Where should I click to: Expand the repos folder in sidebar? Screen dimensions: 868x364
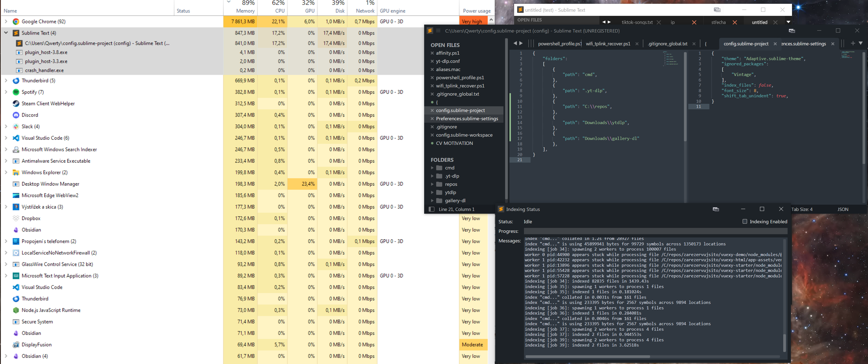tap(432, 184)
